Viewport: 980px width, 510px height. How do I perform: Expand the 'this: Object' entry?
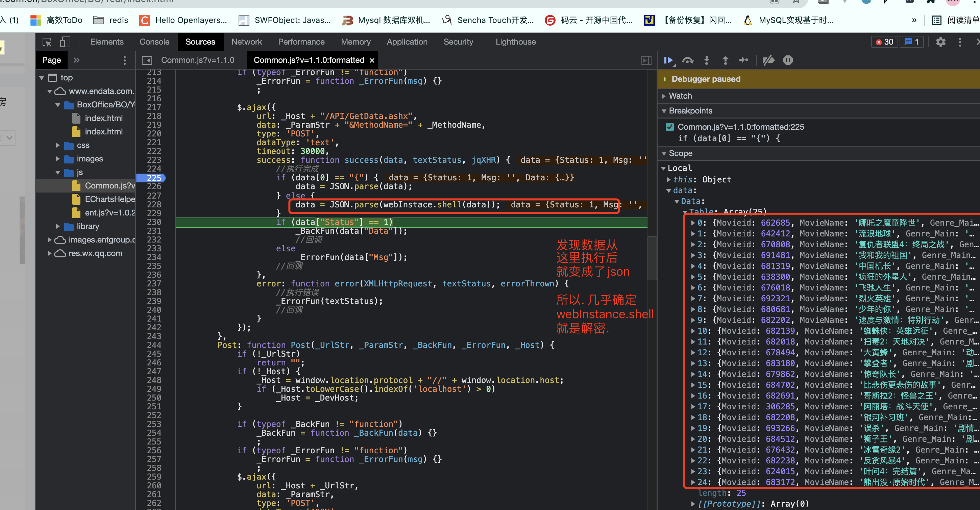point(669,179)
